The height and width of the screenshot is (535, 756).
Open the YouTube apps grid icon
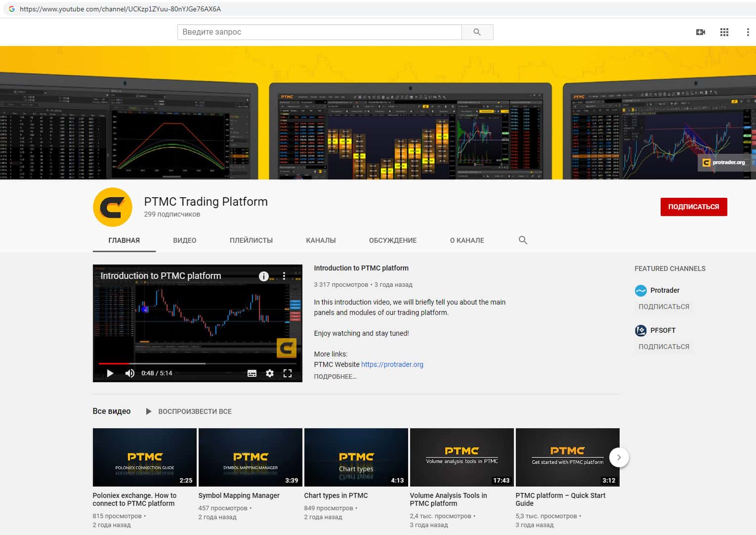click(724, 32)
